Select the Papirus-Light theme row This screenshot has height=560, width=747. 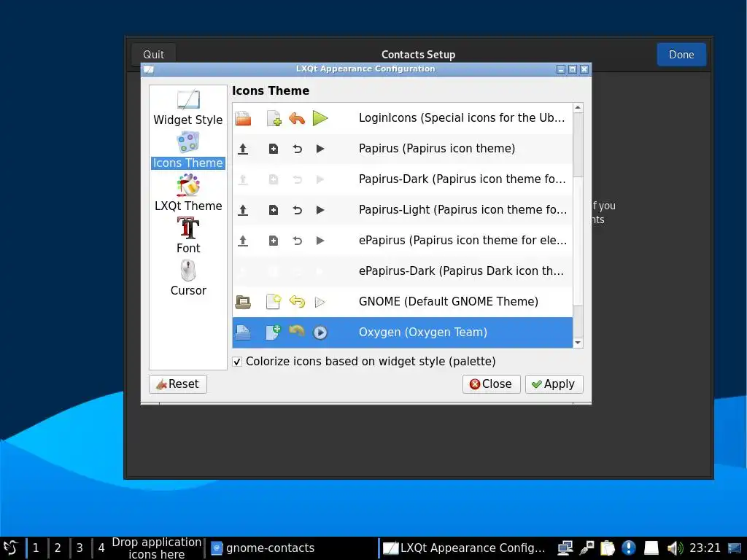(402, 209)
